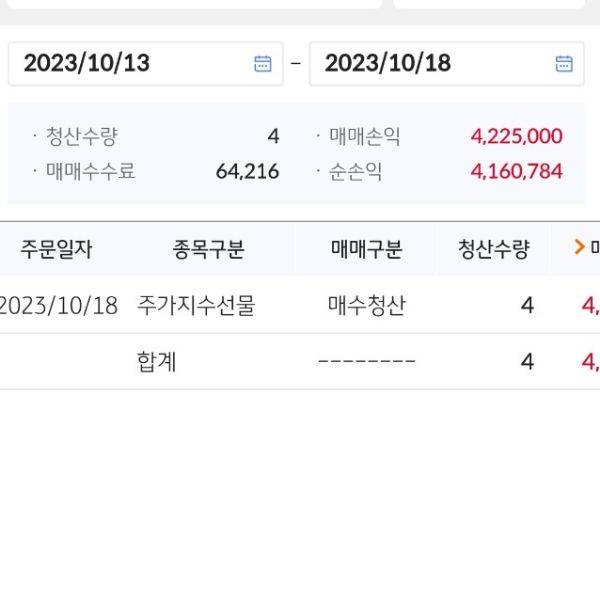
Task: Click the 매매손익 summary label
Action: coord(364,137)
